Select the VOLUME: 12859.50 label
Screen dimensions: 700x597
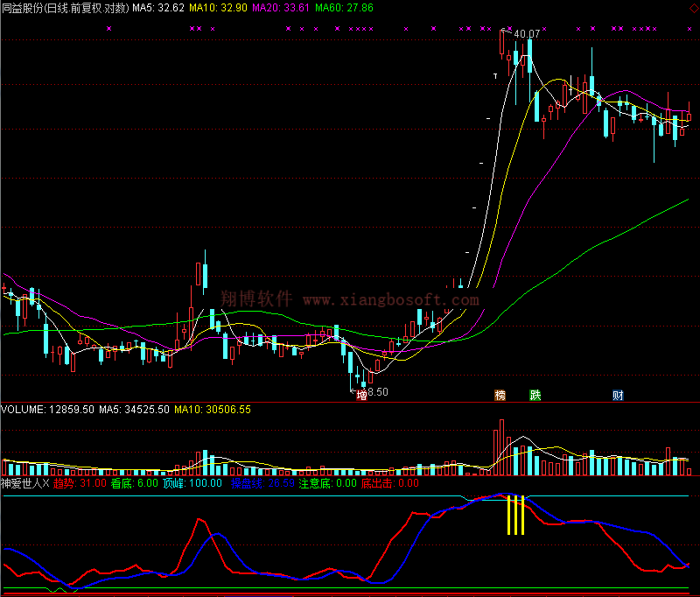(x=48, y=410)
